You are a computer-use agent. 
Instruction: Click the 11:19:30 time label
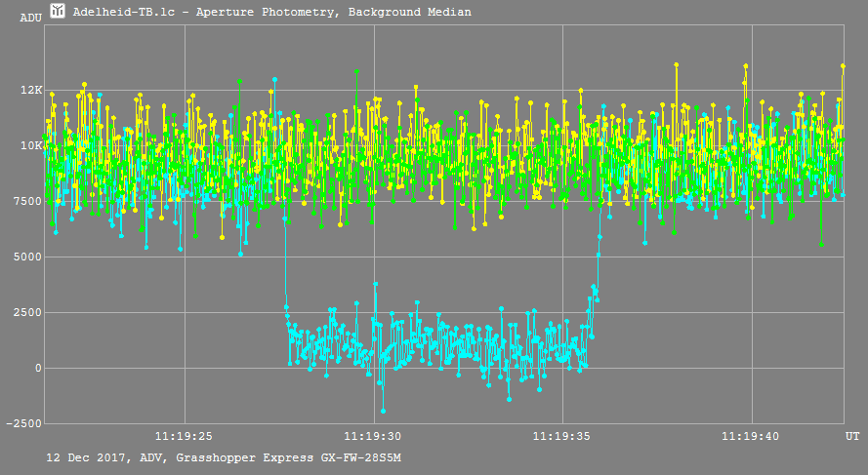click(x=373, y=436)
